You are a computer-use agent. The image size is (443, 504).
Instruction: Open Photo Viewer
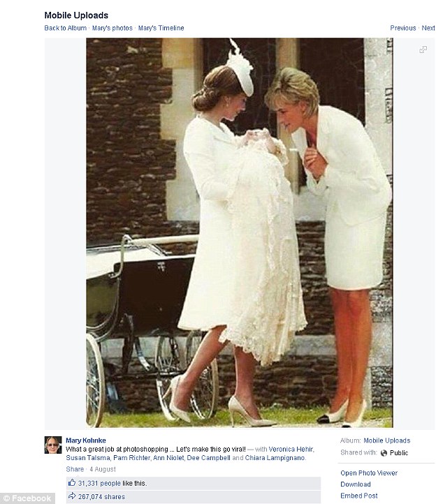(369, 473)
